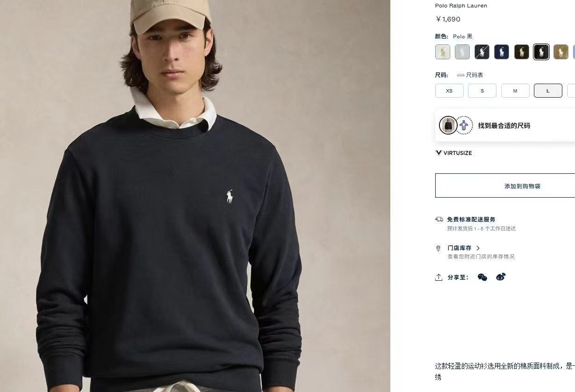Select size M

tap(515, 91)
